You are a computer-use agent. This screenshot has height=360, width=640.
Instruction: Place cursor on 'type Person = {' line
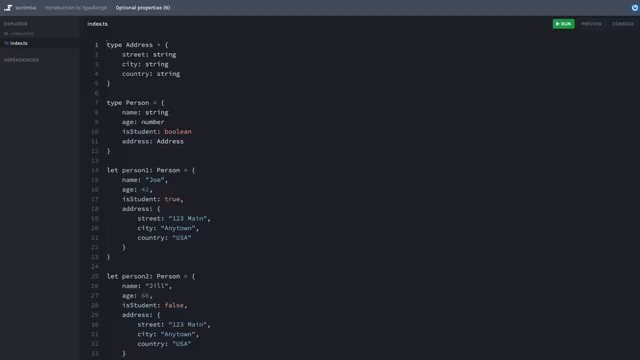point(135,103)
